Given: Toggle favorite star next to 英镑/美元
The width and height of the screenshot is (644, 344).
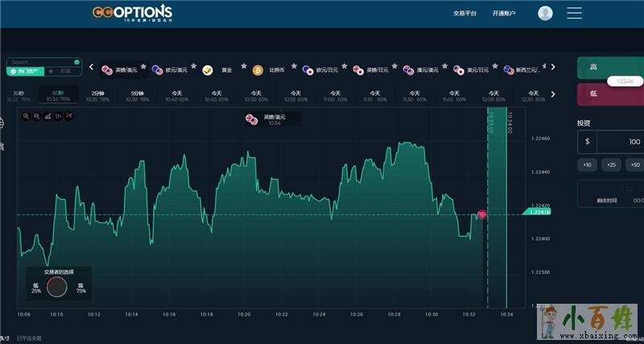Looking at the screenshot, I should coord(145,66).
